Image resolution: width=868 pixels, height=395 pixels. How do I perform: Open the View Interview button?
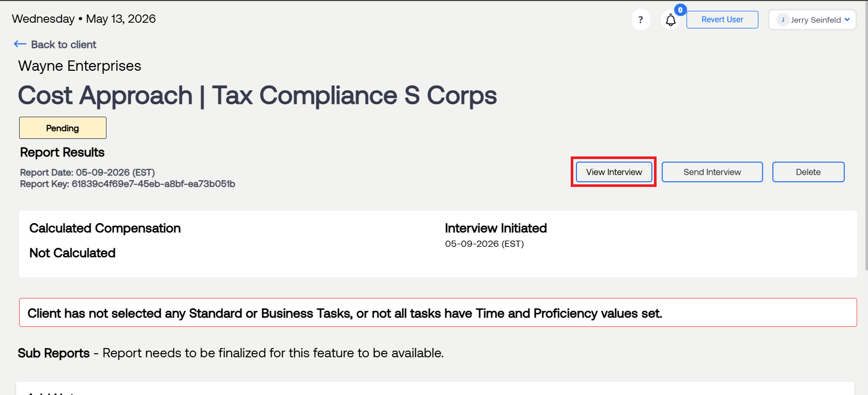[614, 172]
